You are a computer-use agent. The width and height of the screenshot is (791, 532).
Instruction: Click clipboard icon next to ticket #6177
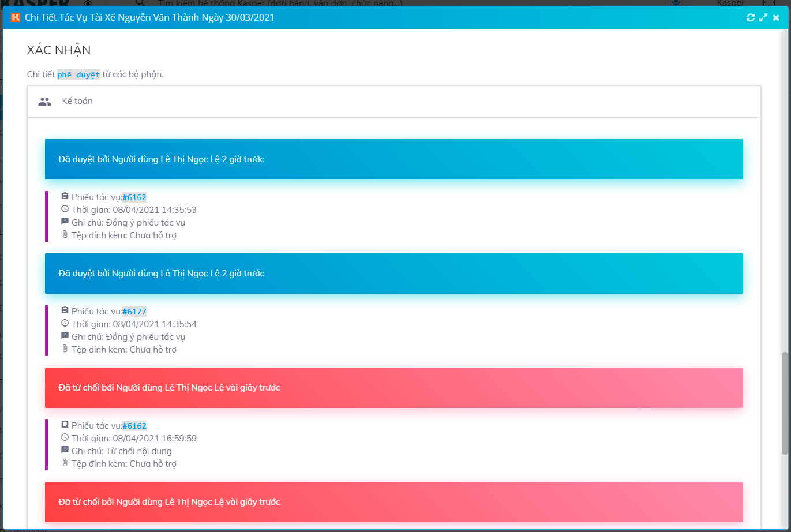(x=65, y=310)
